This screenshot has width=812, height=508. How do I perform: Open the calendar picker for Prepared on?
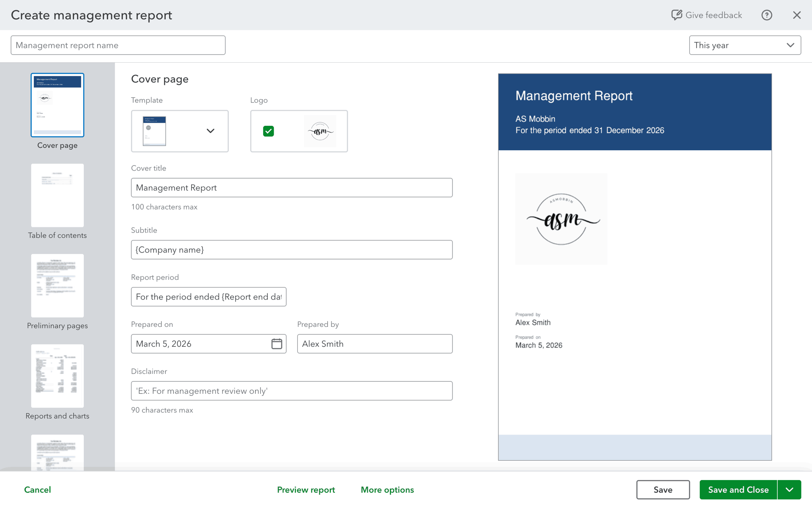coord(277,344)
